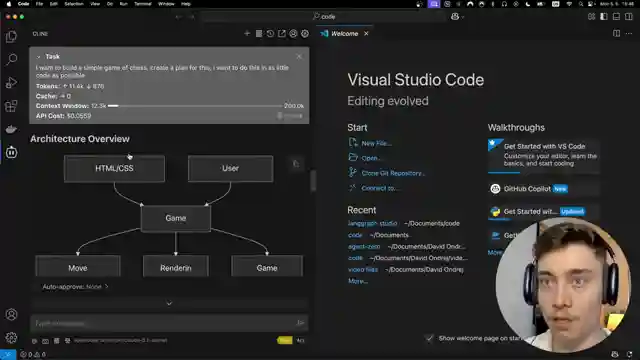Screen dimensions: 640x360
Task: Go back with title bar arrow
Action: point(178,17)
